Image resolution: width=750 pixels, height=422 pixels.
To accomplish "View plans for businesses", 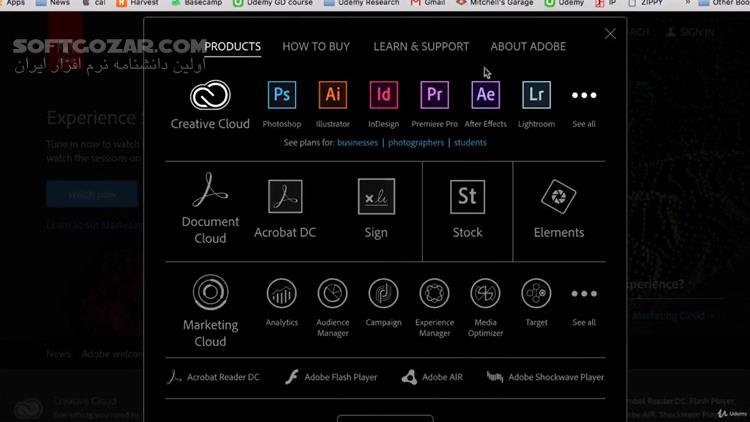I will [357, 143].
